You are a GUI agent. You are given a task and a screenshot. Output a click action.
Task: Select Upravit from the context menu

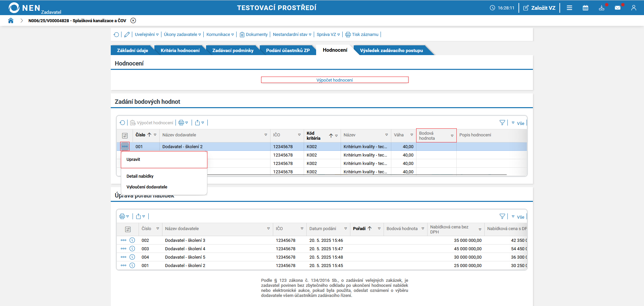click(x=134, y=160)
